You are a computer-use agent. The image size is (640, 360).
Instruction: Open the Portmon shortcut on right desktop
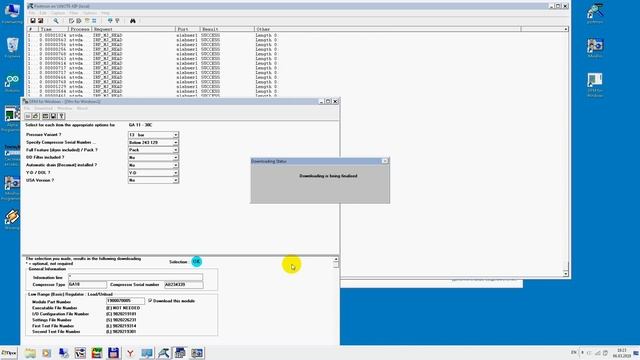[x=595, y=13]
